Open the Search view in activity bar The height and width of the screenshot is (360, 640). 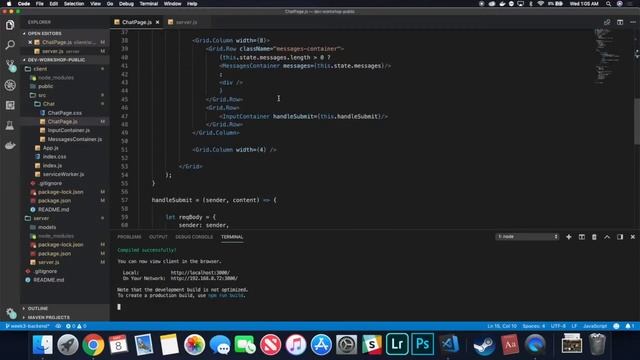click(10, 44)
